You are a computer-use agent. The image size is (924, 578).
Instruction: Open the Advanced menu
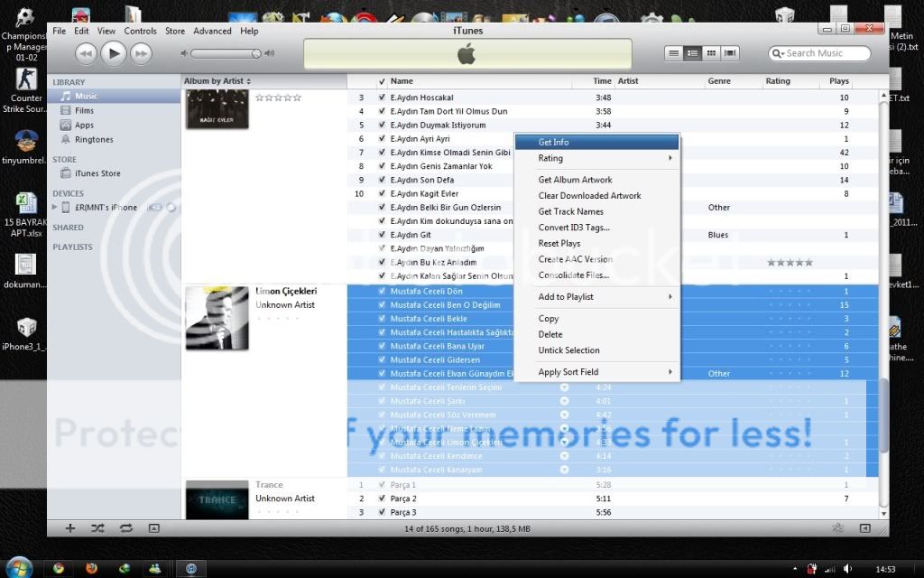click(x=212, y=32)
